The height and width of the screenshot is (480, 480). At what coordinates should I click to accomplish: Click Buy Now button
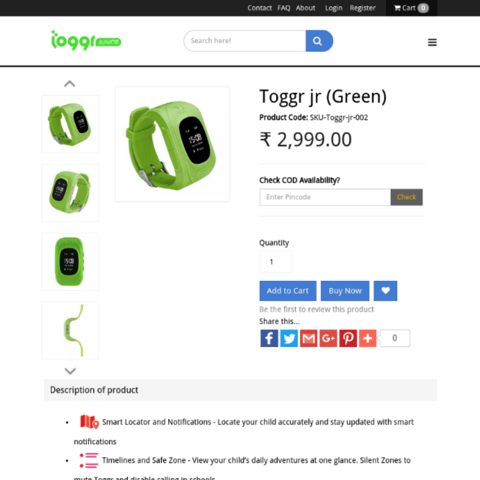(345, 291)
